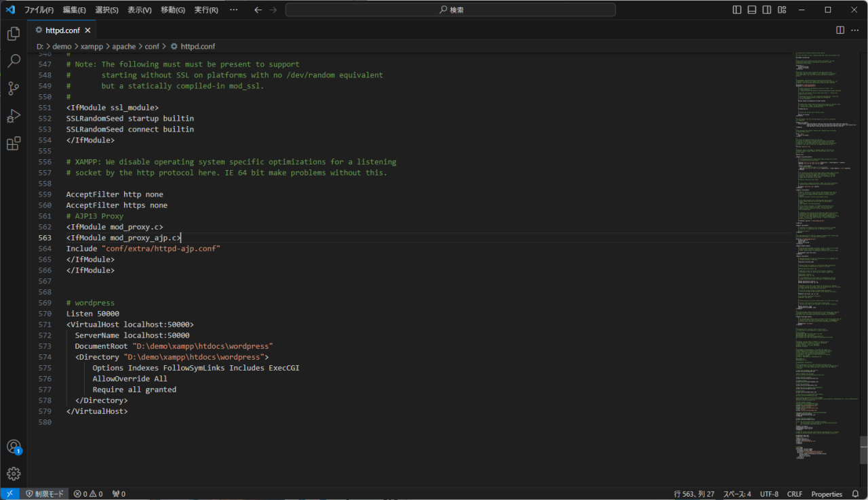Open editor more actions ellipsis
This screenshot has width=868, height=500.
(x=856, y=30)
